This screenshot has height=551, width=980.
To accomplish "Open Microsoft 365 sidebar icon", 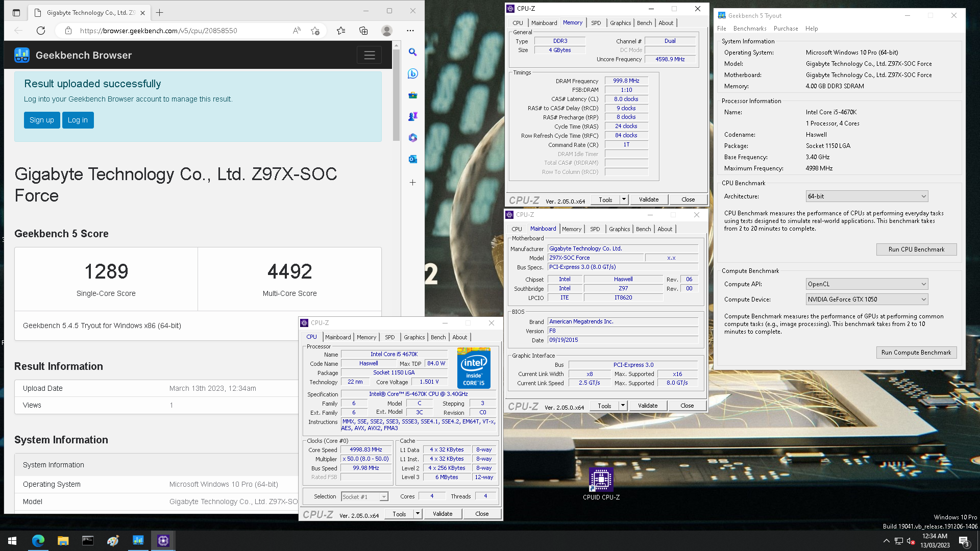I will [412, 138].
